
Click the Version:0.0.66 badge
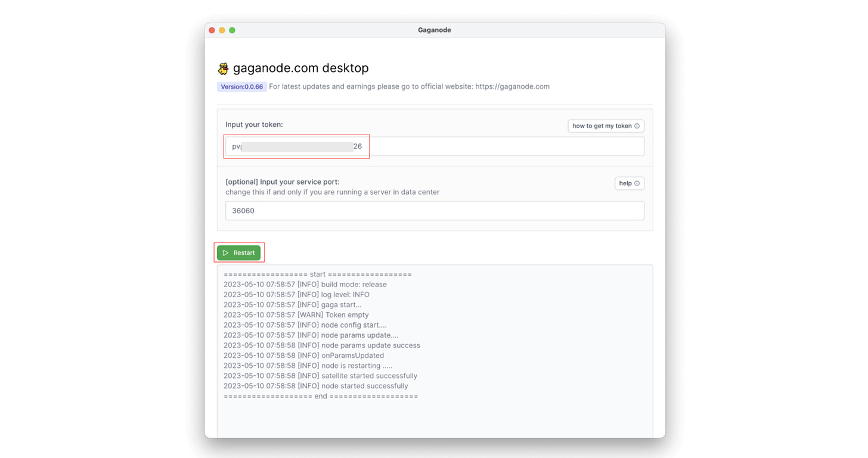point(241,87)
